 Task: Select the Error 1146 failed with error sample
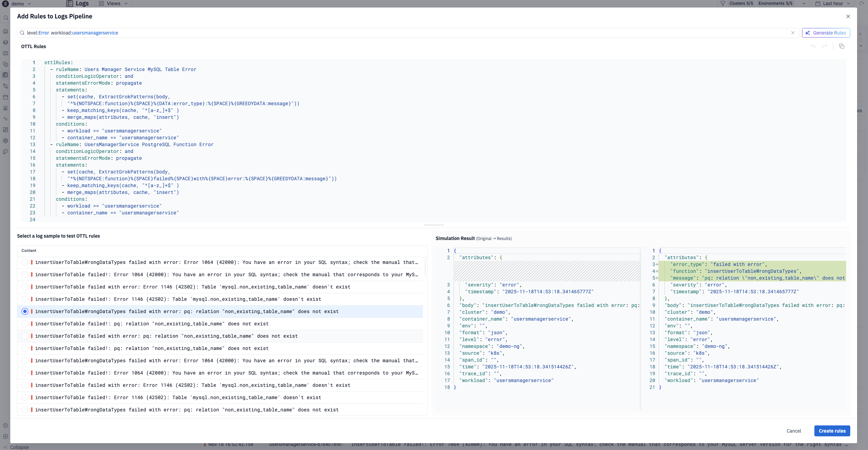click(25, 287)
